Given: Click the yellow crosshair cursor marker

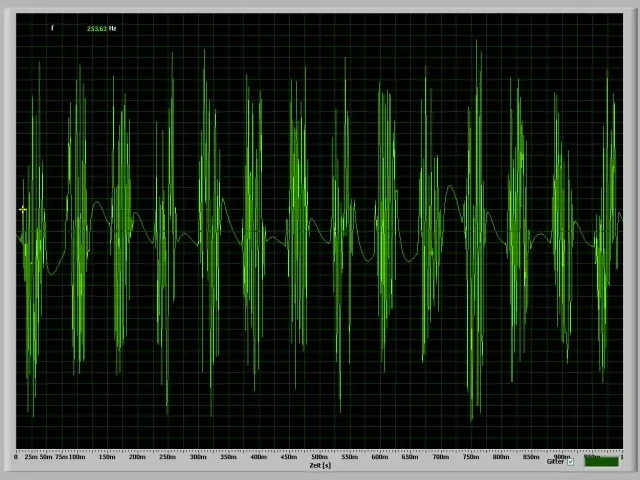Looking at the screenshot, I should 23,210.
